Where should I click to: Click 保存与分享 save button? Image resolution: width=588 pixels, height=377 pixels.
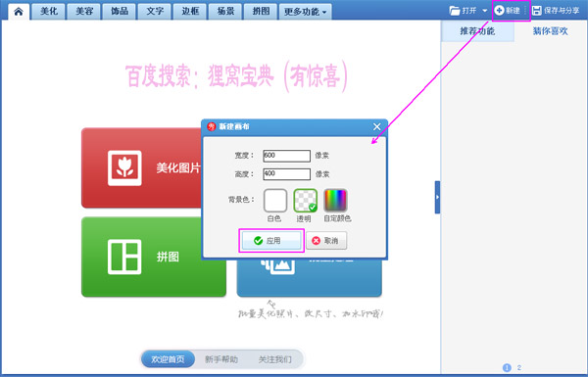(556, 11)
